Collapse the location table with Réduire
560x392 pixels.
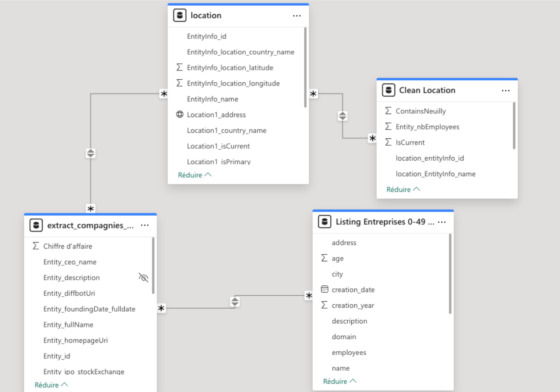(194, 175)
